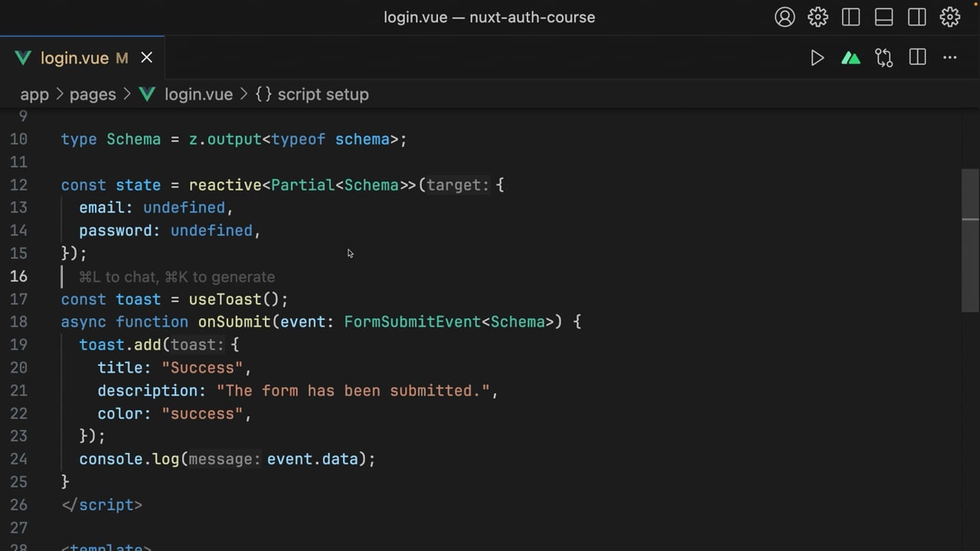Click 'typeof' keyword on line 10
This screenshot has width=980, height=551.
[299, 139]
